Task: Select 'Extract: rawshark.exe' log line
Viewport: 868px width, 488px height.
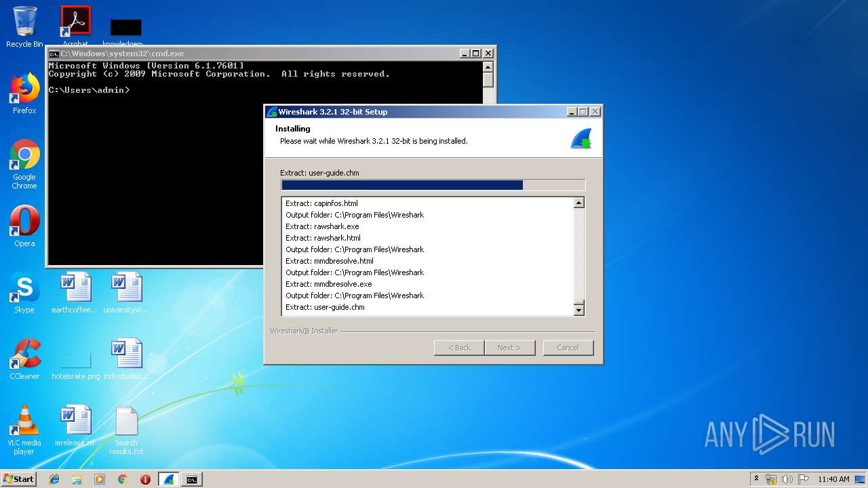Action: [322, 226]
